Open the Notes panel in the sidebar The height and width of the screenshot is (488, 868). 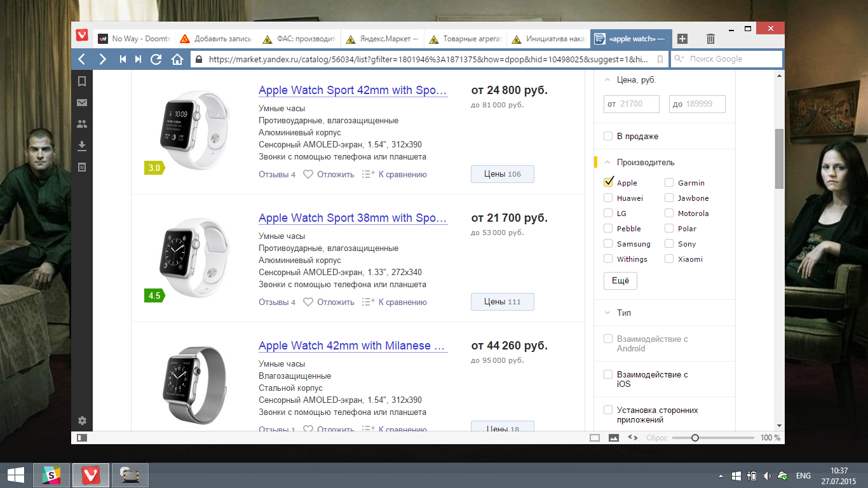81,166
